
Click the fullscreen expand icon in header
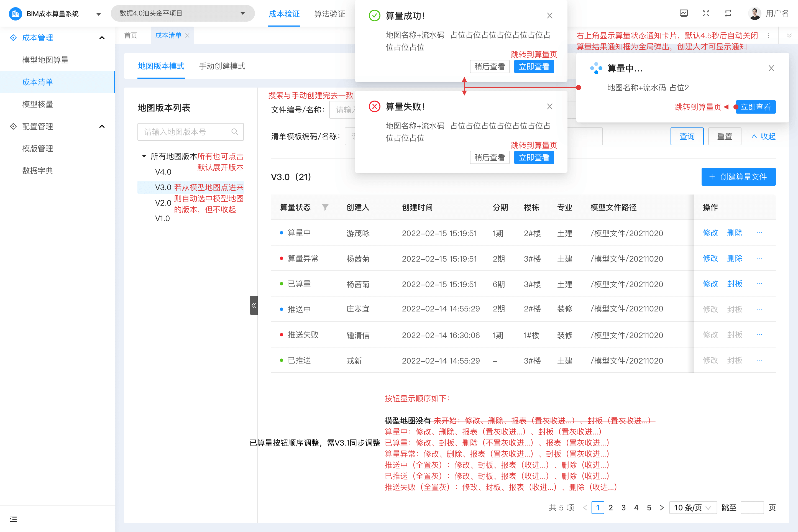[x=706, y=13]
